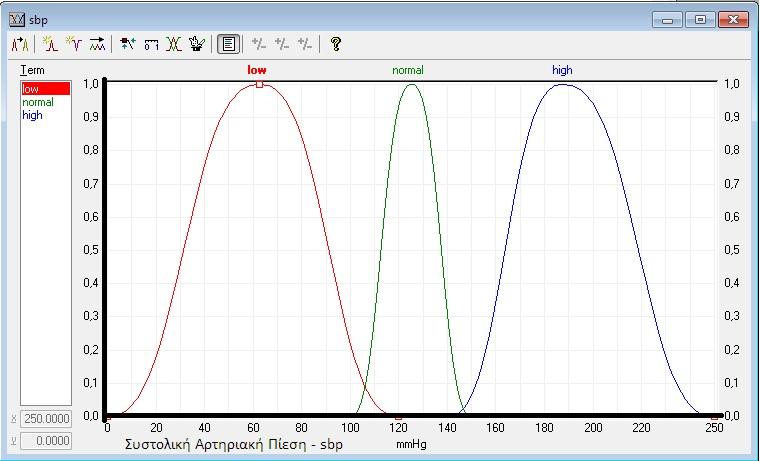The height and width of the screenshot is (461, 760).
Task: Click the x coordinate field showing 250.0000
Action: [46, 418]
